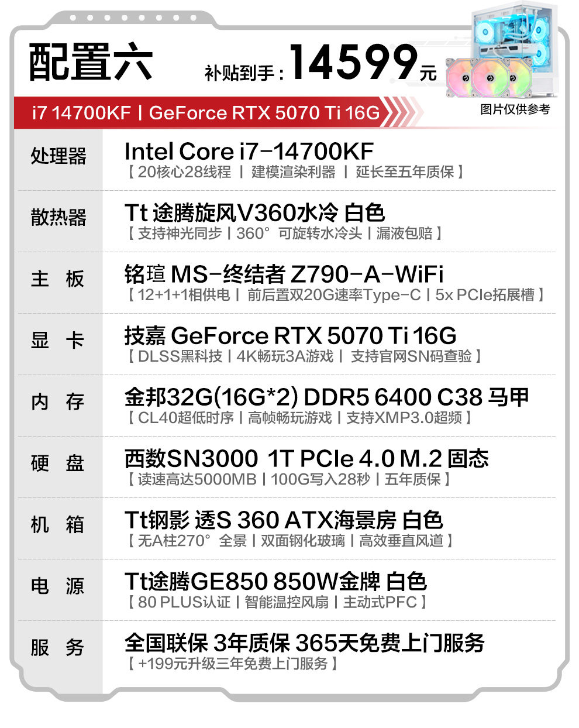Screen dimensions: 579x728
Task: Click 西数SN3000 1T PCIe 4.0 heading
Action: pos(306,458)
